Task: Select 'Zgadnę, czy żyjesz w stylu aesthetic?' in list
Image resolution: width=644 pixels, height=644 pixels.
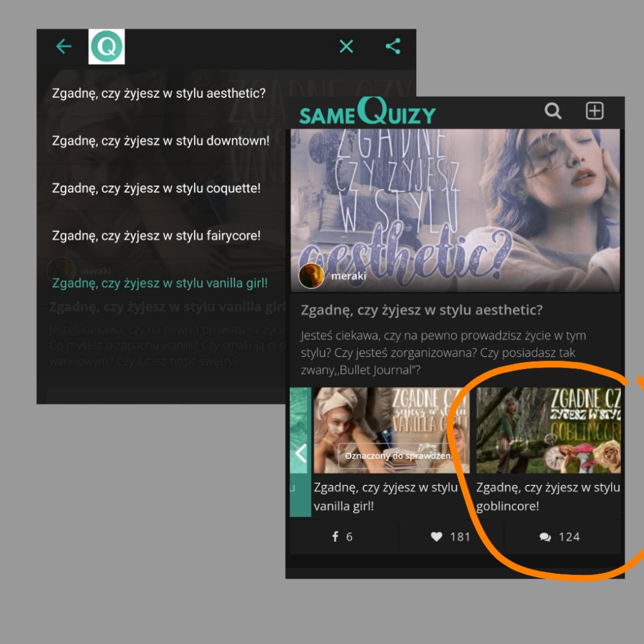Action: tap(159, 94)
